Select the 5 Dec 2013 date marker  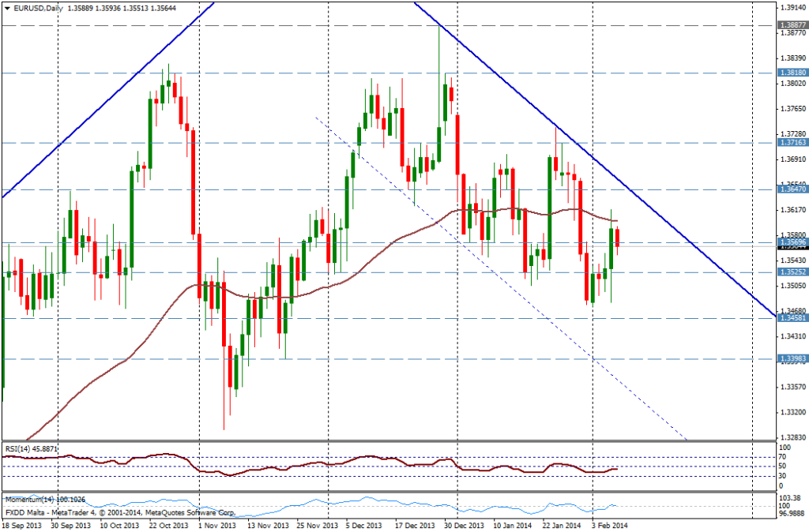pos(341,524)
